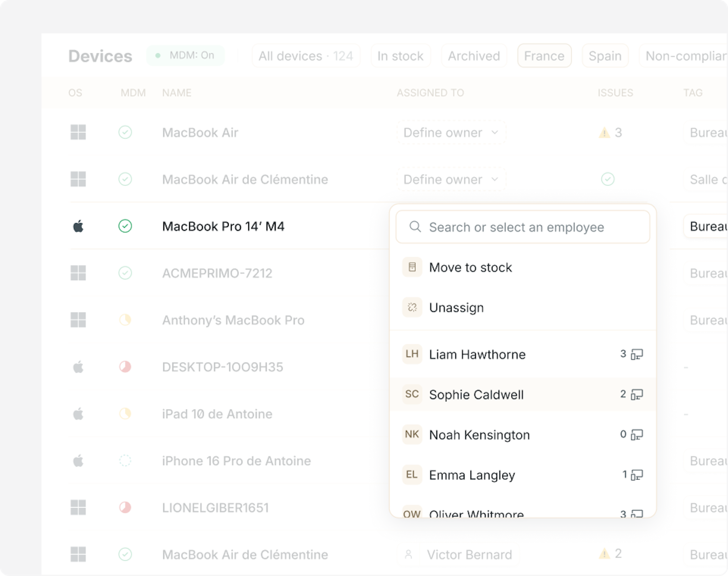Screen dimensions: 728x576
Task: Toggle the MDM: On status pill
Action: pos(186,56)
